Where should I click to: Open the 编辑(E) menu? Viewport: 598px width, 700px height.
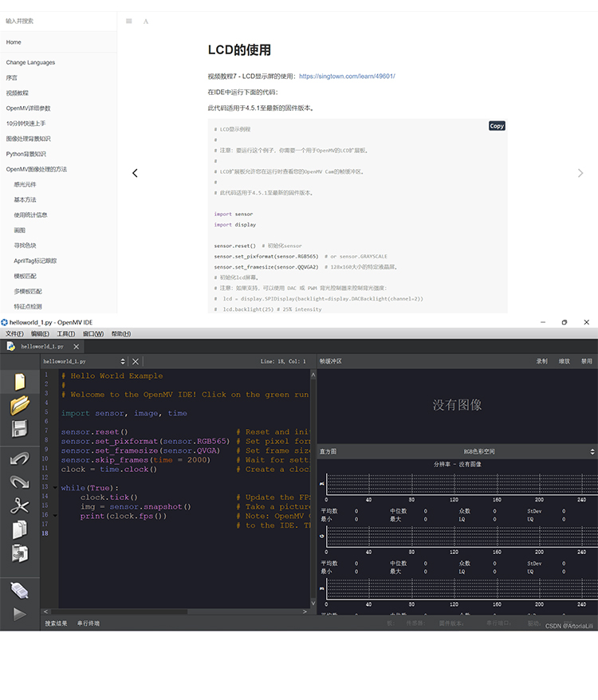[x=40, y=333]
